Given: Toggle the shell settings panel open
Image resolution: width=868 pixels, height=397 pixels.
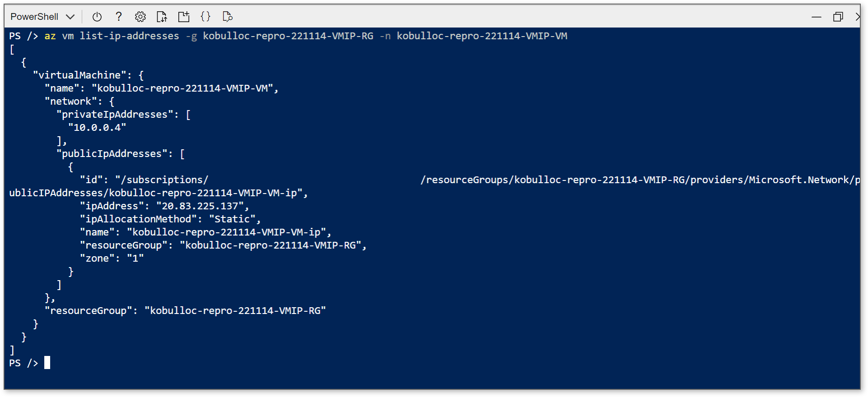Looking at the screenshot, I should pos(140,16).
